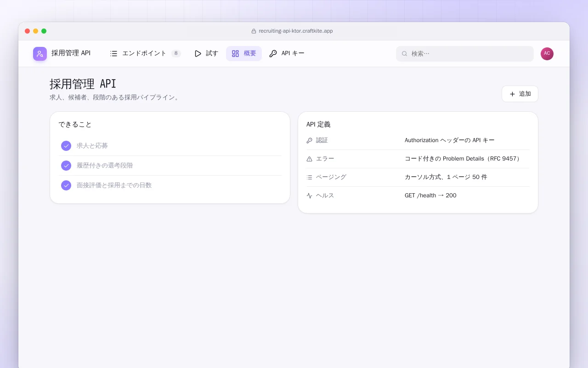Click the key icon next to 認証
Screen dimensions: 588x368
tap(309, 140)
